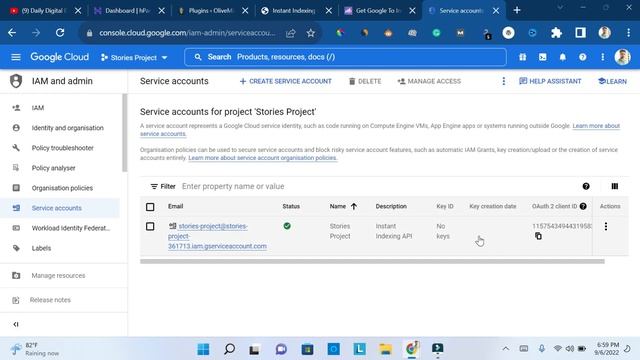Open the Windows Start menu

point(203,349)
